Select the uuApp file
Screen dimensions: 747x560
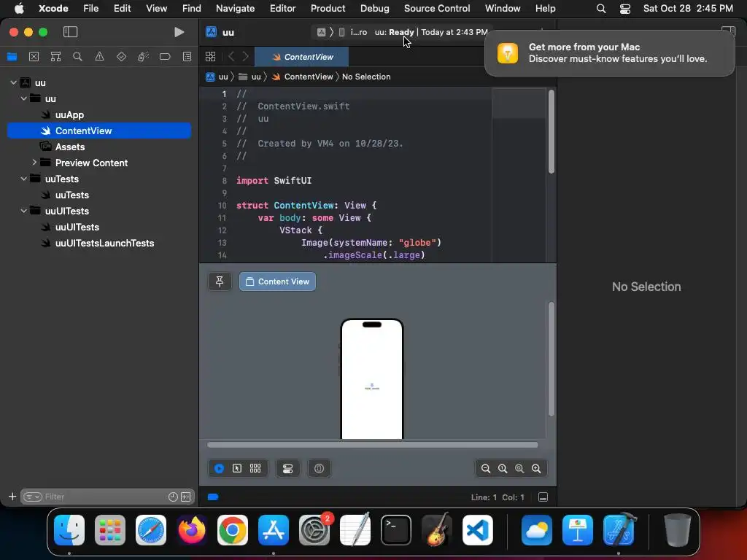(69, 114)
